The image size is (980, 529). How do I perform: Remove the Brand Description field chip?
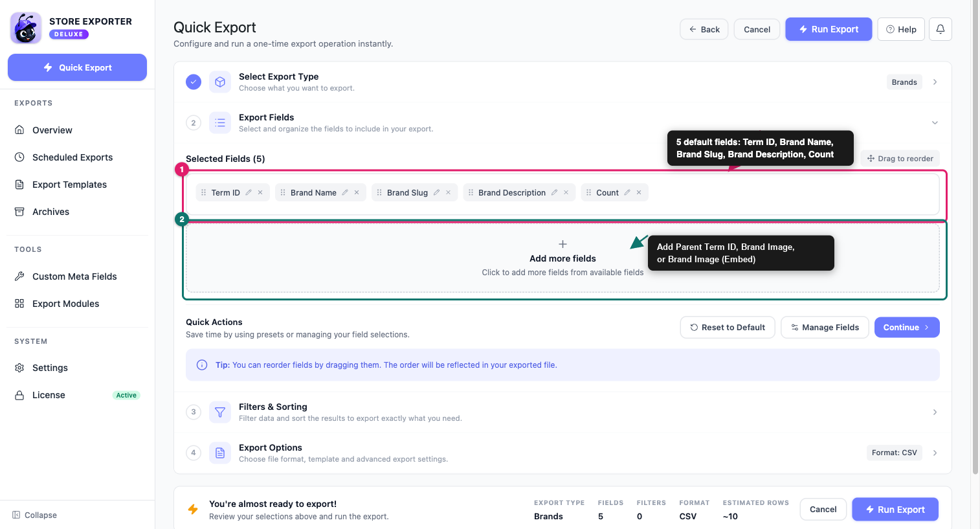[566, 192]
